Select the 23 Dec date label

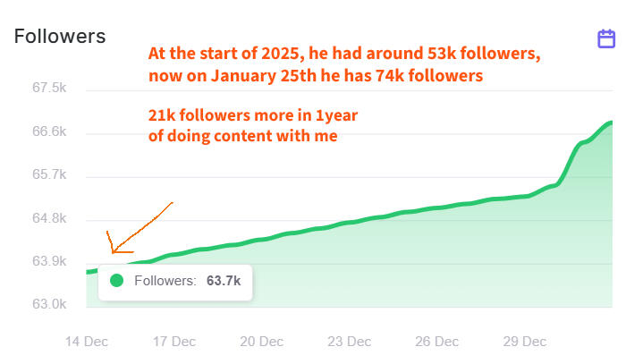[349, 341]
